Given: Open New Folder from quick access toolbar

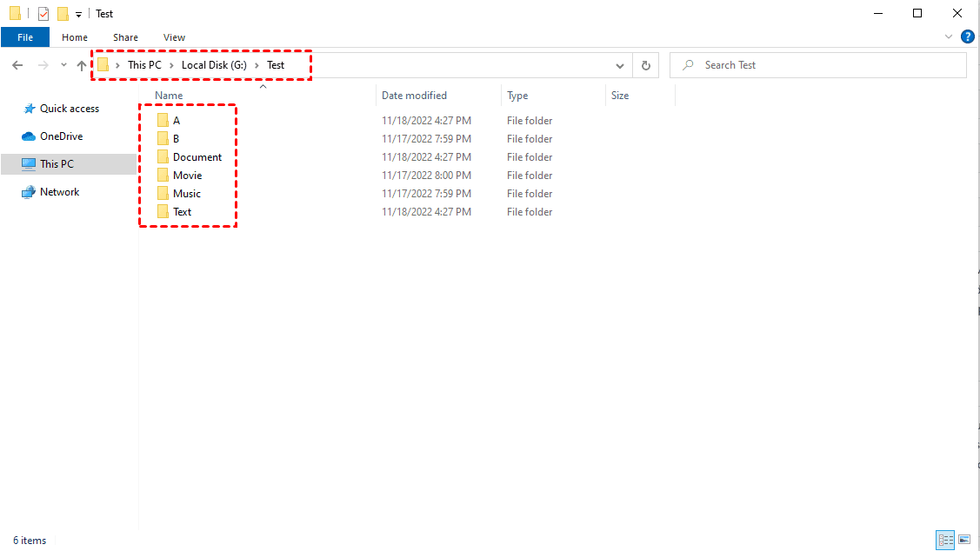Looking at the screenshot, I should (63, 13).
